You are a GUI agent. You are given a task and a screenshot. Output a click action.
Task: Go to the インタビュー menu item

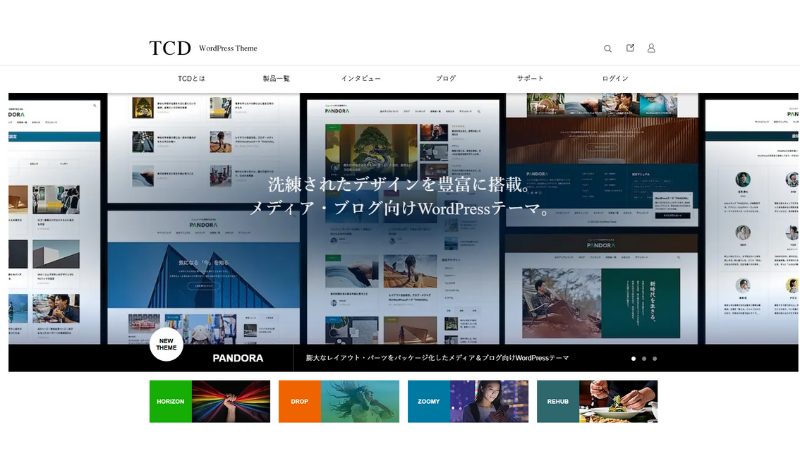pos(360,78)
